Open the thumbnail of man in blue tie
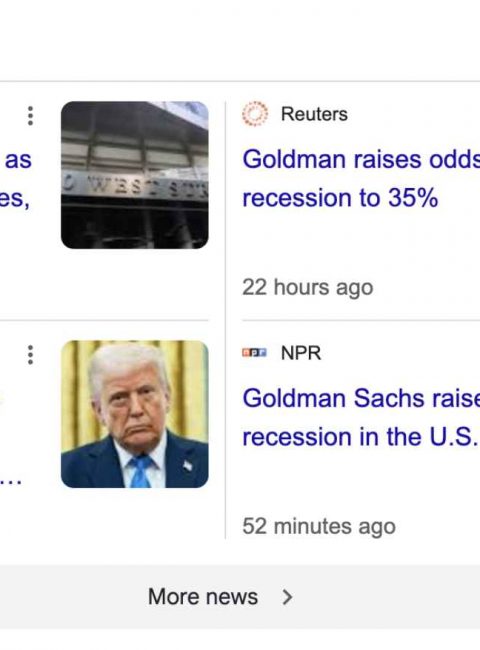Viewport: 480px width, 650px height. tap(135, 414)
